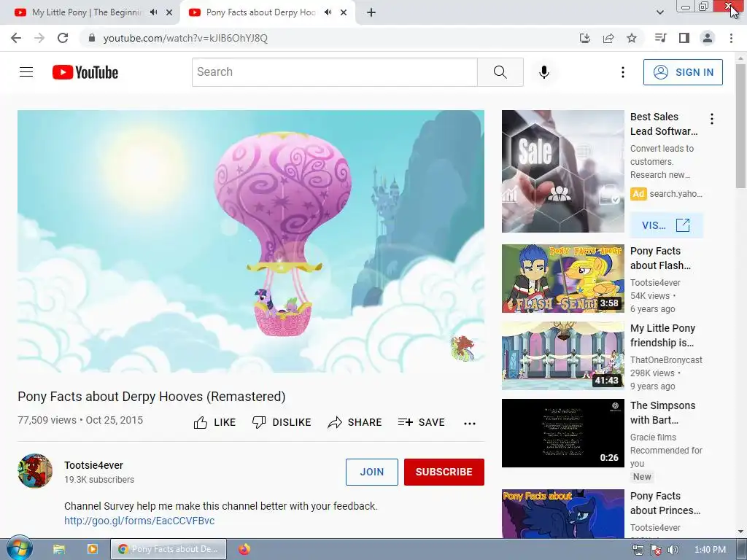Screen dimensions: 747x560
Task: Launch Windows Media Player from taskbar
Action: click(93, 550)
